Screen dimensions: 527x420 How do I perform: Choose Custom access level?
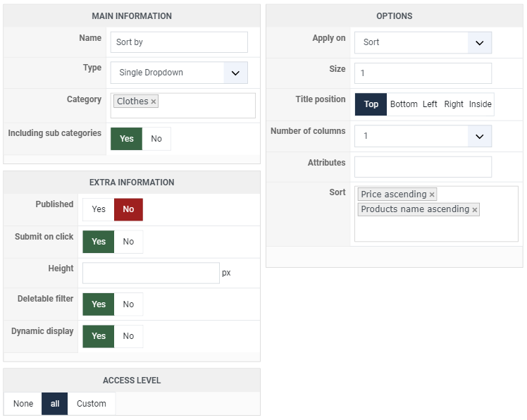[92, 404]
